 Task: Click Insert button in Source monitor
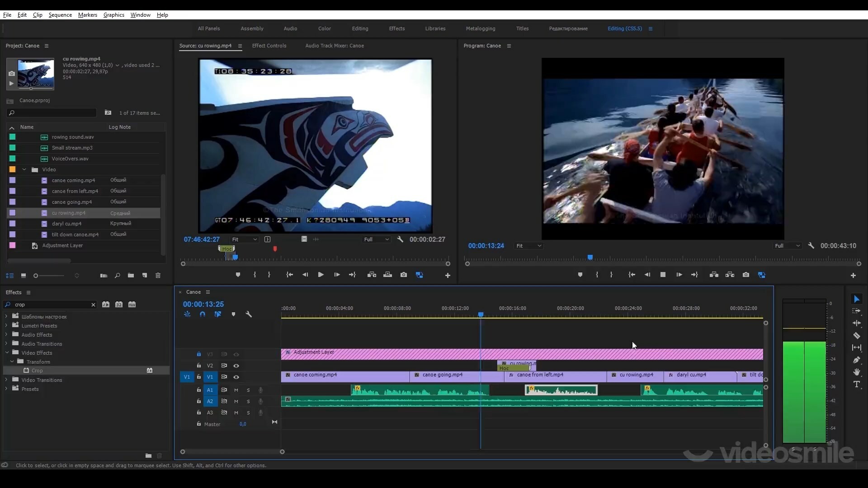372,275
